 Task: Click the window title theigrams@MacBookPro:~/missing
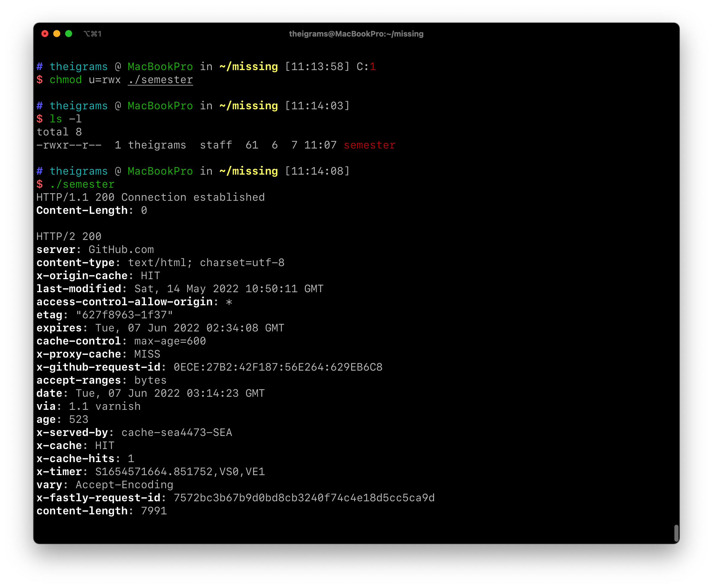click(356, 34)
